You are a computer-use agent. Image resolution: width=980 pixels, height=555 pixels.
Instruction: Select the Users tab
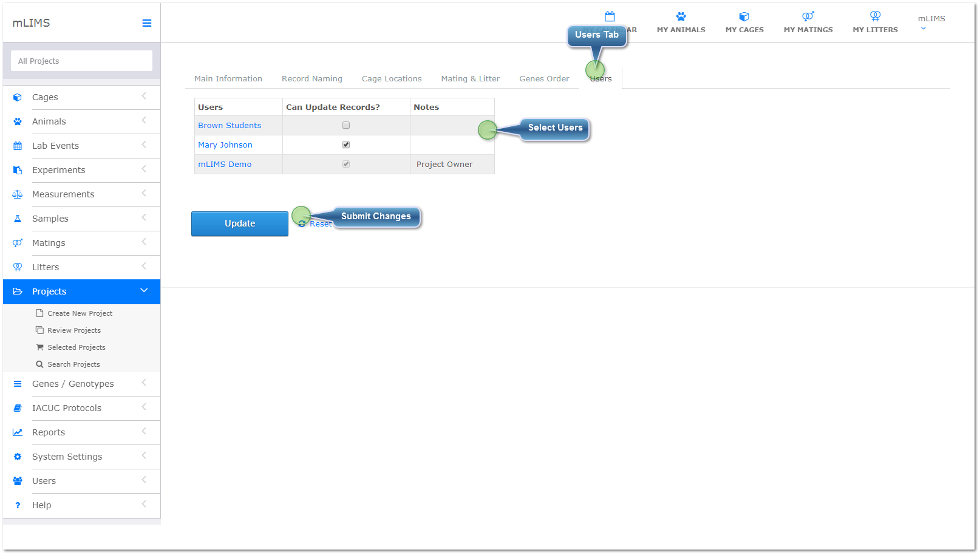(601, 79)
